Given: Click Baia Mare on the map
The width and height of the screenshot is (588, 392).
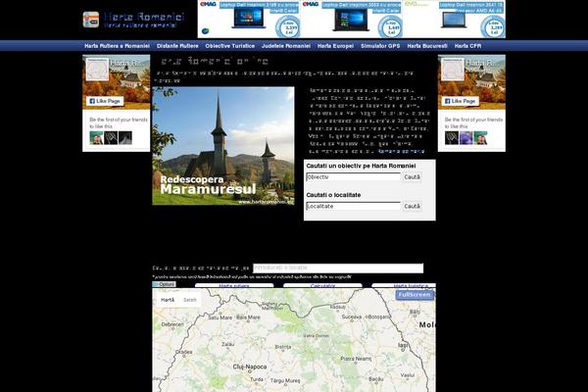Looking at the screenshot, I should point(248,318).
